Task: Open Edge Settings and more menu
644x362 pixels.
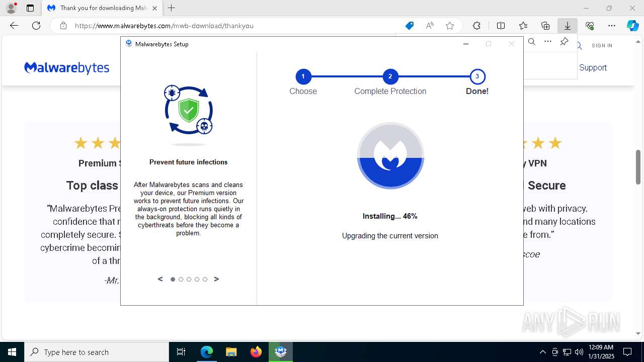Action: coord(612,26)
